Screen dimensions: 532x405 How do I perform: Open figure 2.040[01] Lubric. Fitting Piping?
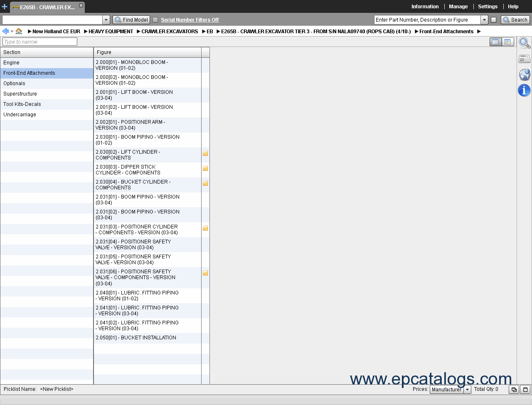(148, 296)
